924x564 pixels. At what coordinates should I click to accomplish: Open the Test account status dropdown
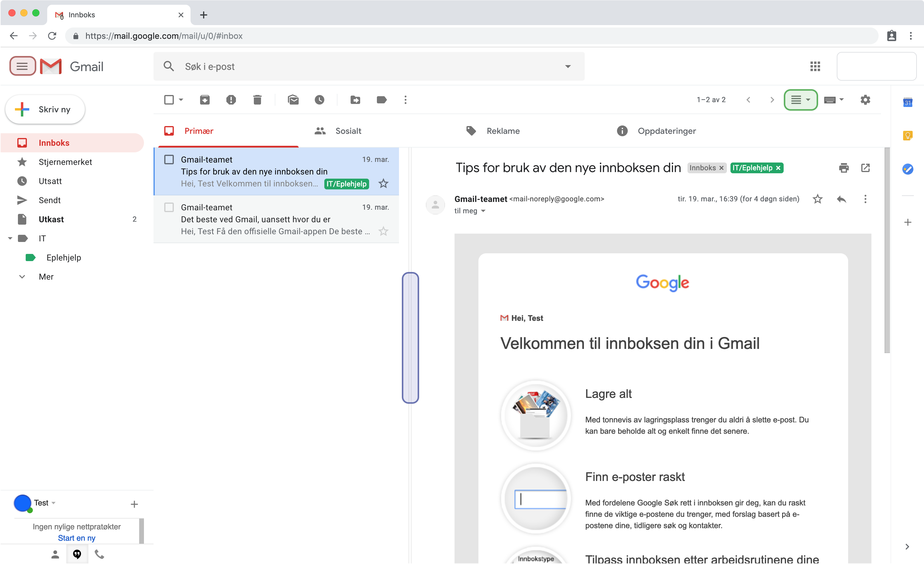[x=54, y=503]
